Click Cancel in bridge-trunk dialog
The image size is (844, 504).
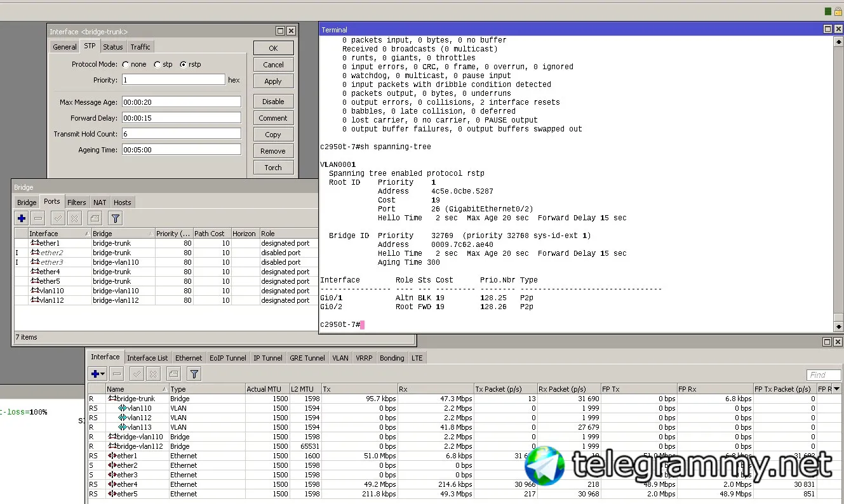point(273,65)
